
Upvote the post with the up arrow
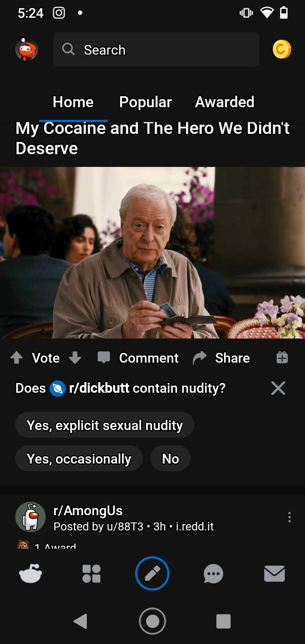(x=17, y=358)
